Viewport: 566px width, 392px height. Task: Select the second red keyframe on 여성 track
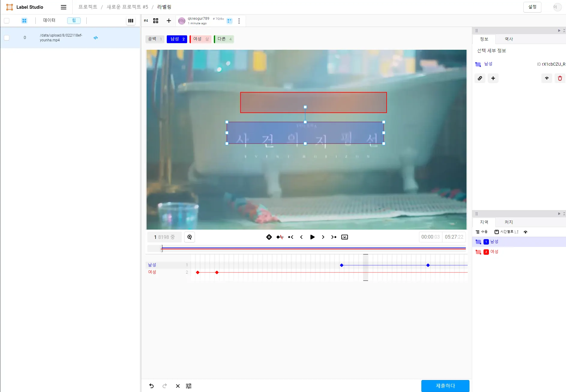217,272
